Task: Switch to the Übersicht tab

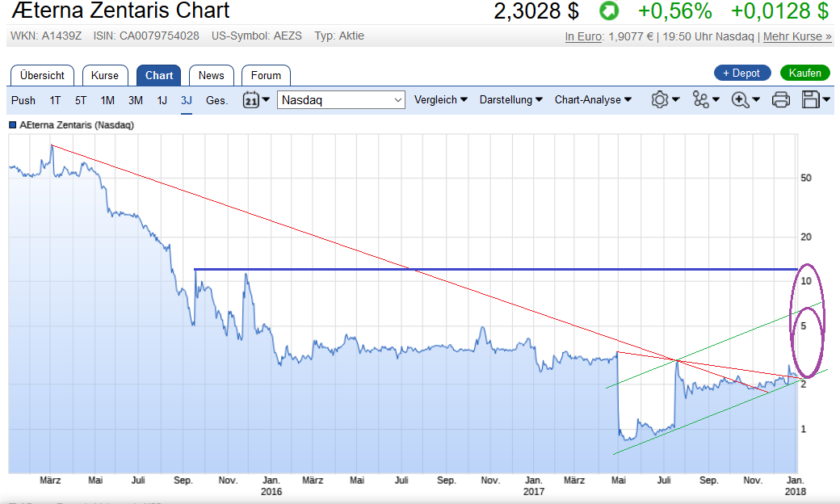Action: click(x=42, y=75)
